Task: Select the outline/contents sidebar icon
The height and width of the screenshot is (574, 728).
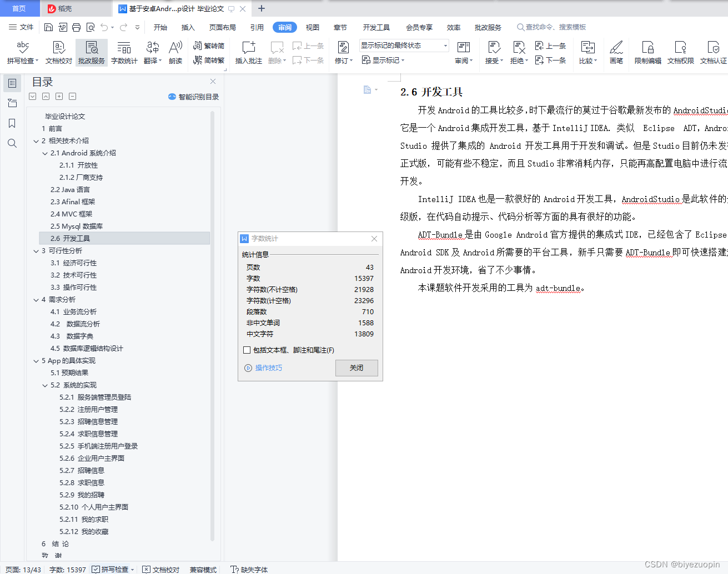Action: pos(12,83)
